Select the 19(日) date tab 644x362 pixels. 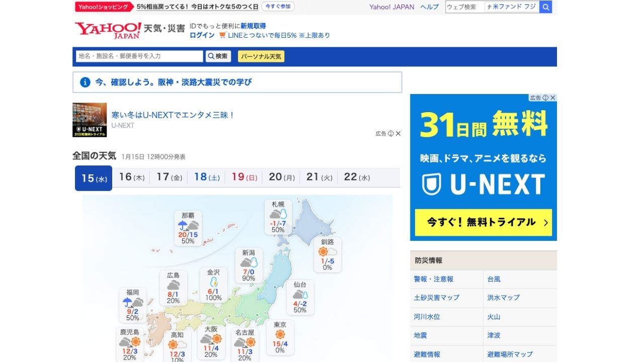click(244, 177)
